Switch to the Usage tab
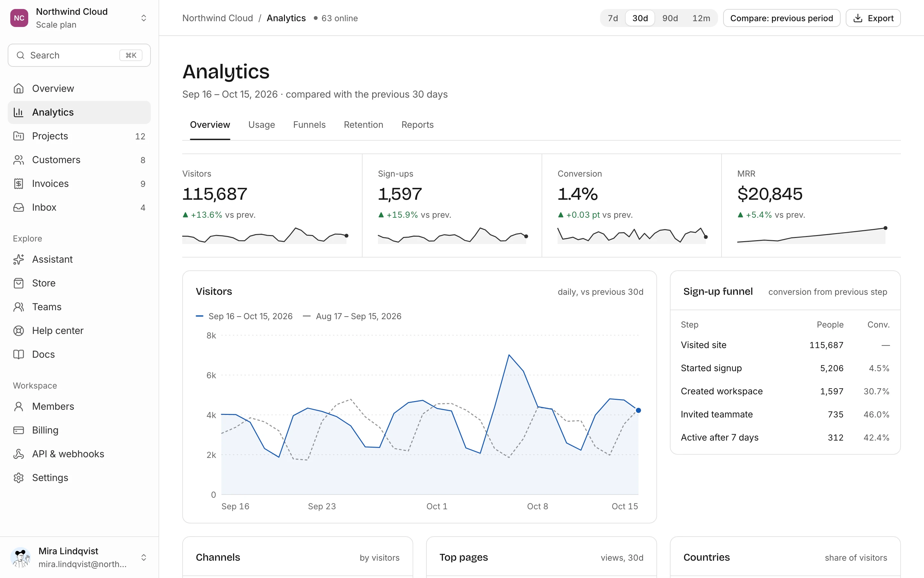This screenshot has height=578, width=924. coord(261,125)
